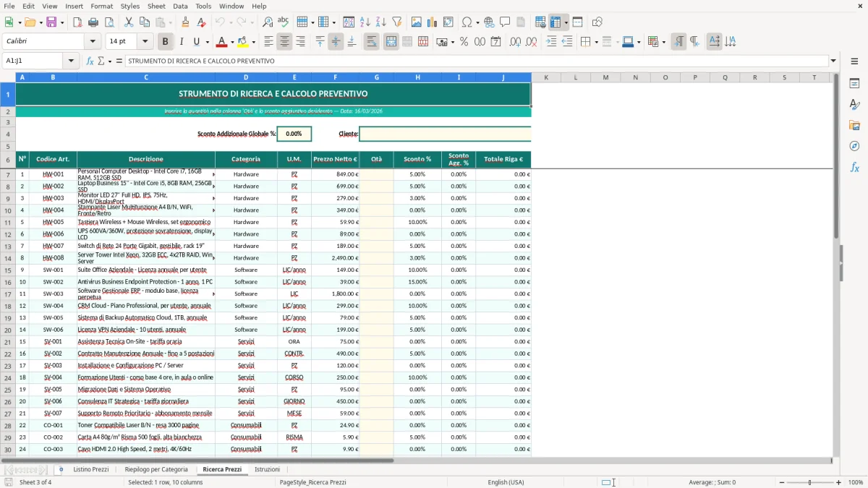Image resolution: width=868 pixels, height=488 pixels.
Task: Open Find and Replace magnifier icon
Action: [268, 22]
